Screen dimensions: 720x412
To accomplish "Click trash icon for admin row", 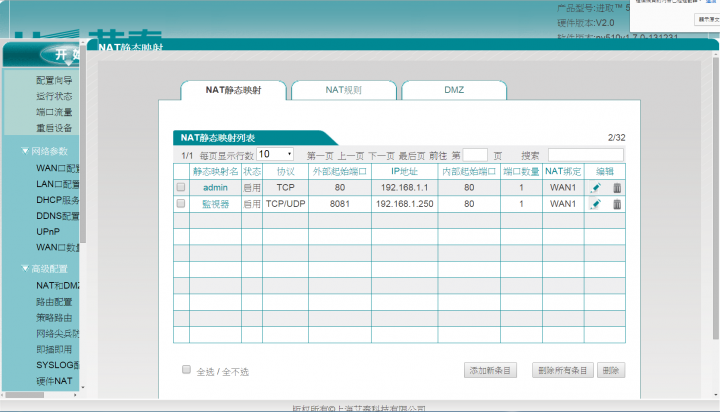I will (617, 188).
